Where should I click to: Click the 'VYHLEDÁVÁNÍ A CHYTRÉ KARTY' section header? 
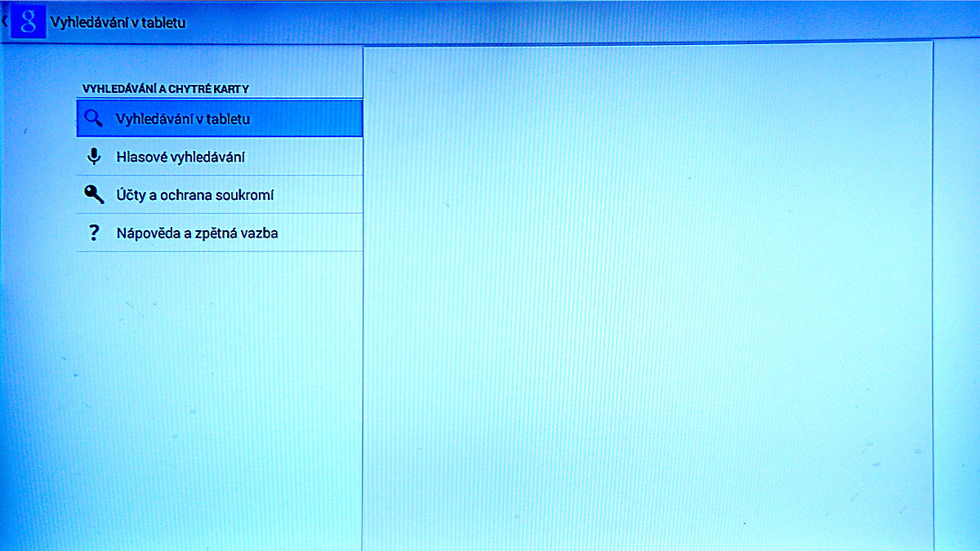coord(165,88)
